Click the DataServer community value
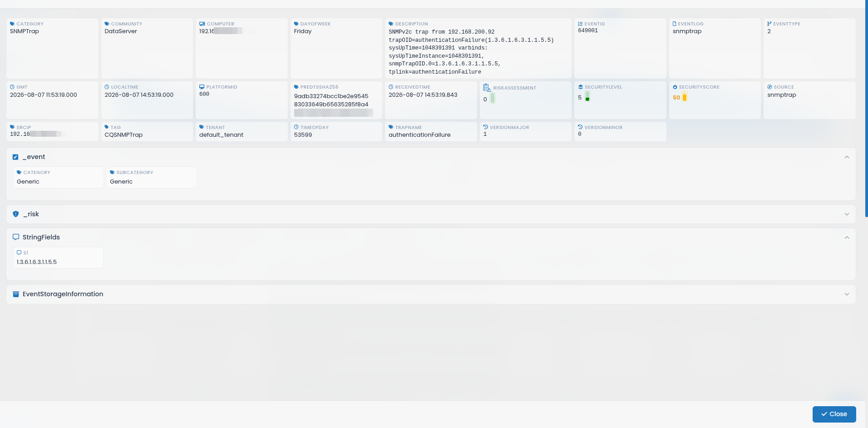Screen dimensions: 868x428 [121, 31]
